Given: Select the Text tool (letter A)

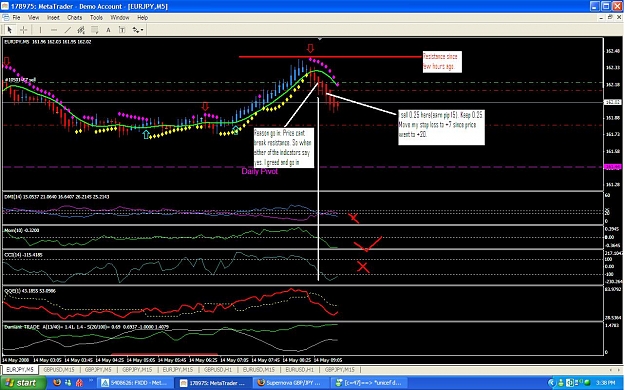Looking at the screenshot, I should [x=108, y=30].
